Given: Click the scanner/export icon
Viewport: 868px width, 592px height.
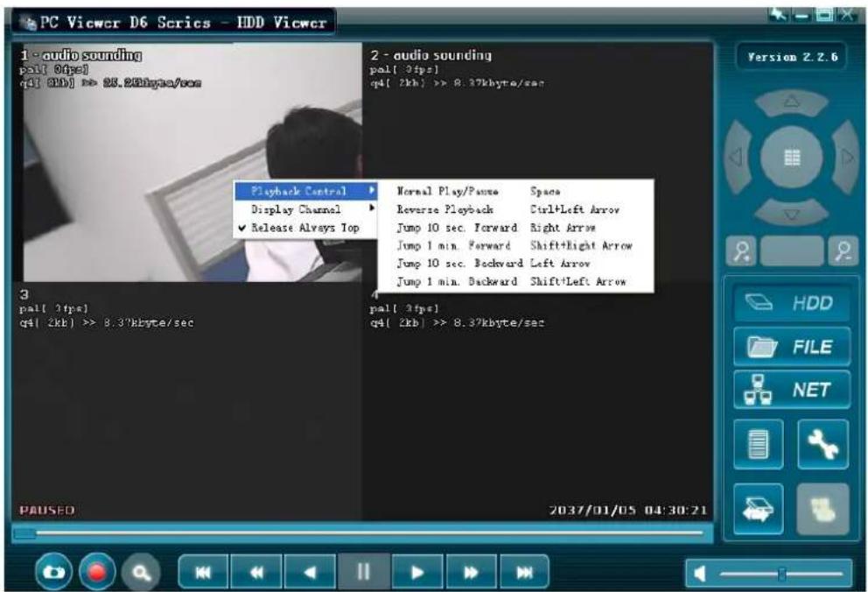Looking at the screenshot, I should coord(759,509).
